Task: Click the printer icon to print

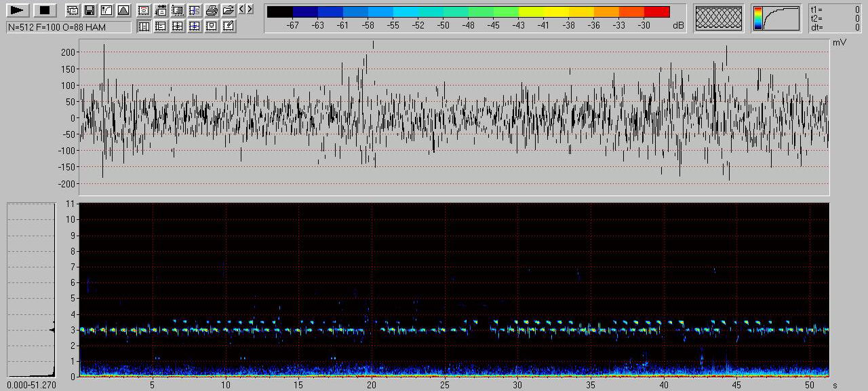Action: (212, 10)
